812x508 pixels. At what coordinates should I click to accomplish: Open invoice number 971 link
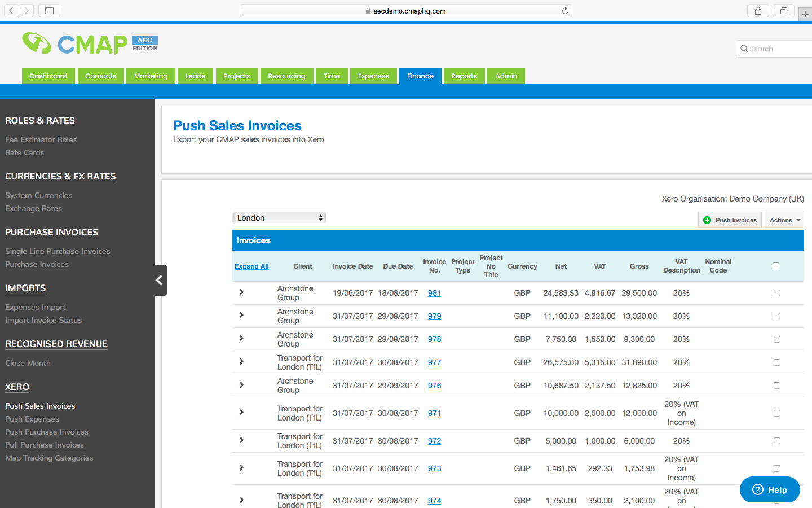pos(434,413)
